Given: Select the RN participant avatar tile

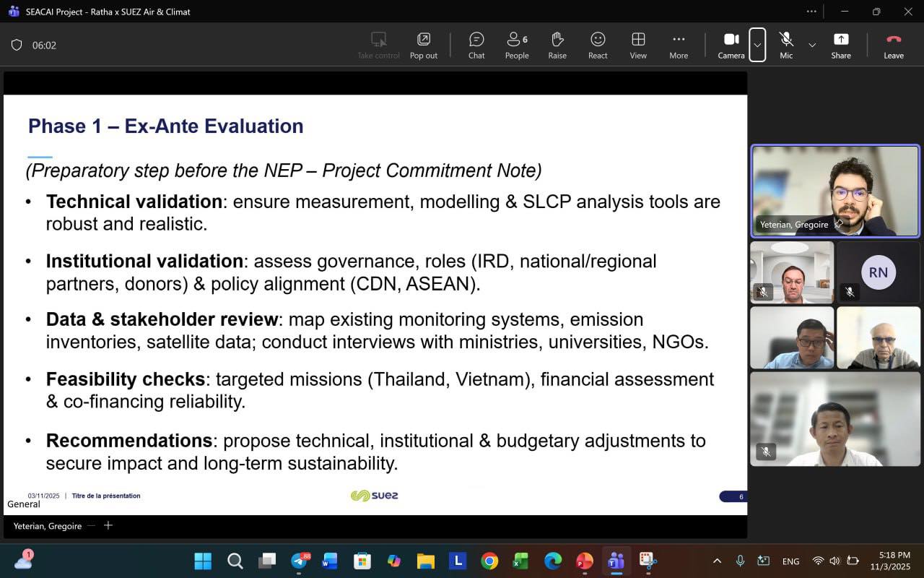Looking at the screenshot, I should (x=878, y=272).
